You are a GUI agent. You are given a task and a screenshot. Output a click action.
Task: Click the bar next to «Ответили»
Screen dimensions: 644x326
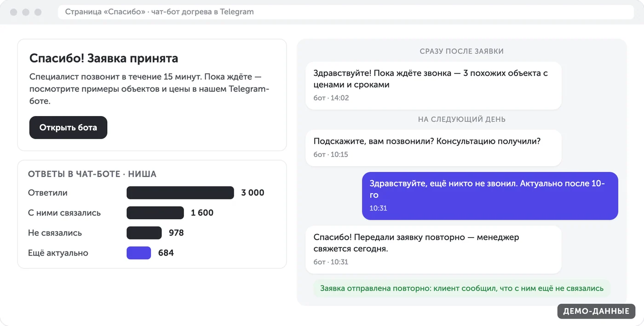[180, 192]
